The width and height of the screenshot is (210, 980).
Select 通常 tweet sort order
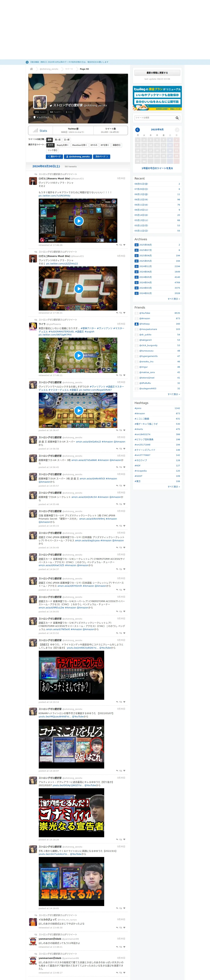[50, 140]
